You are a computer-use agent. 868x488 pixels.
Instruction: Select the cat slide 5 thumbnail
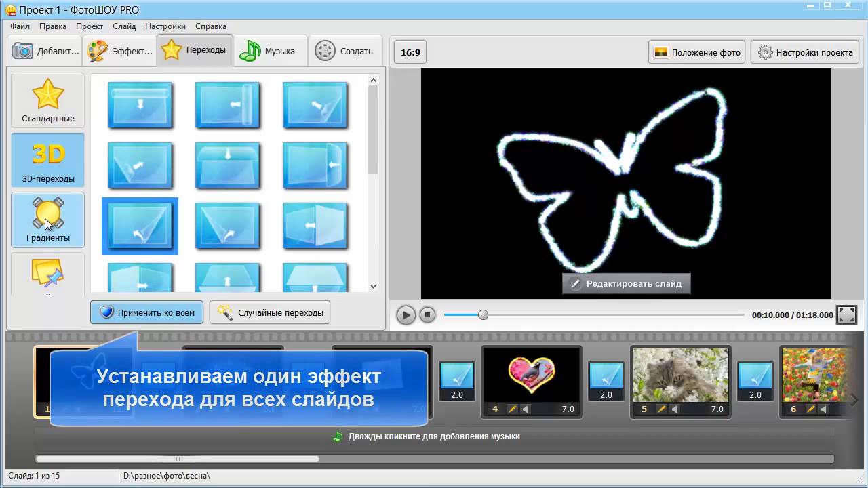coord(681,375)
